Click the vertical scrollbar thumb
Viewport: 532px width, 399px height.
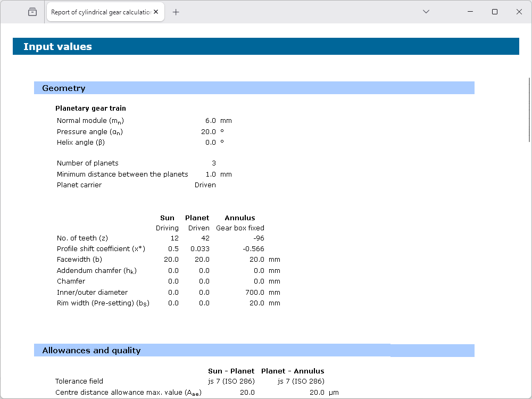point(529,109)
